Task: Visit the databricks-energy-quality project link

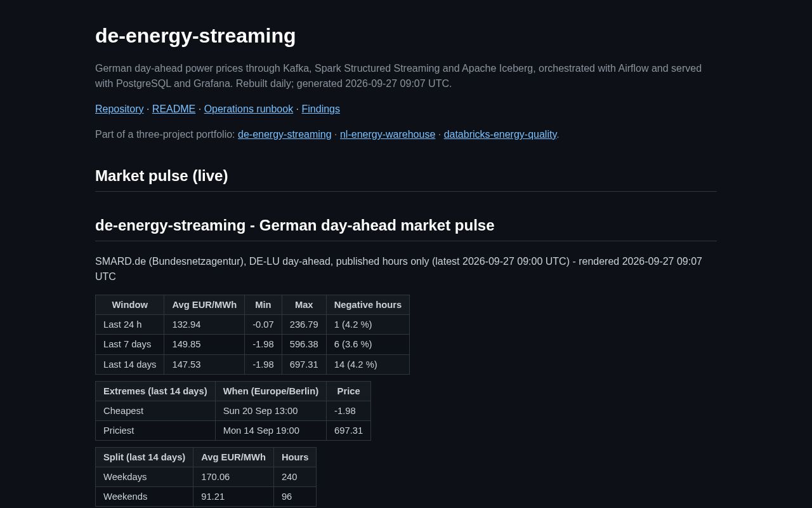Action: pyautogui.click(x=500, y=134)
